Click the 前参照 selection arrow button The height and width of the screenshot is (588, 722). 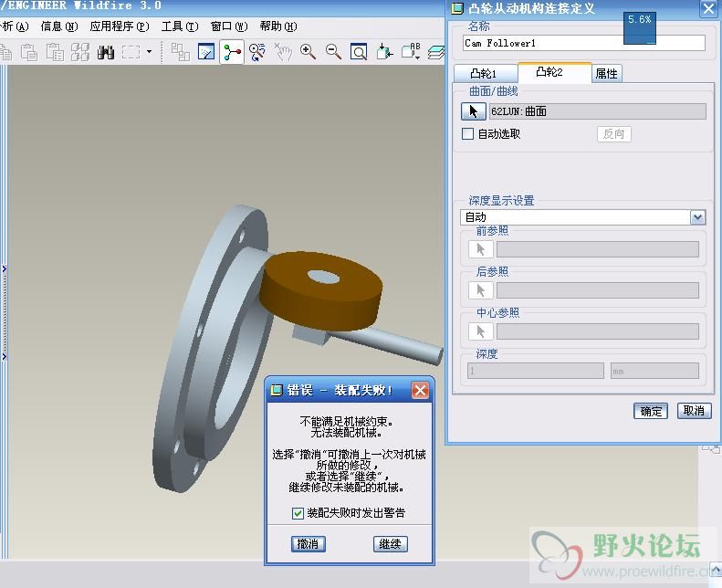[x=481, y=249]
